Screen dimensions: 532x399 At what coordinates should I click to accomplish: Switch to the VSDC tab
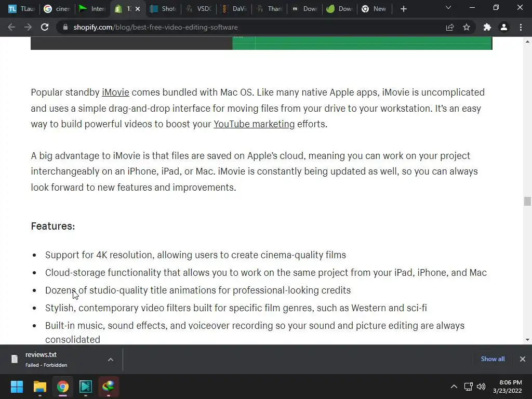[199, 9]
